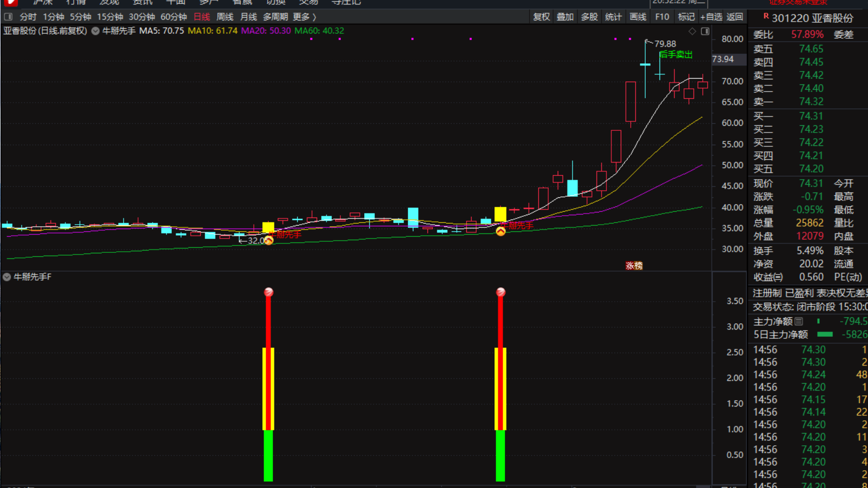Click the 亚香股份 (日线.前复权) chart title
The image size is (868, 488).
pos(45,31)
